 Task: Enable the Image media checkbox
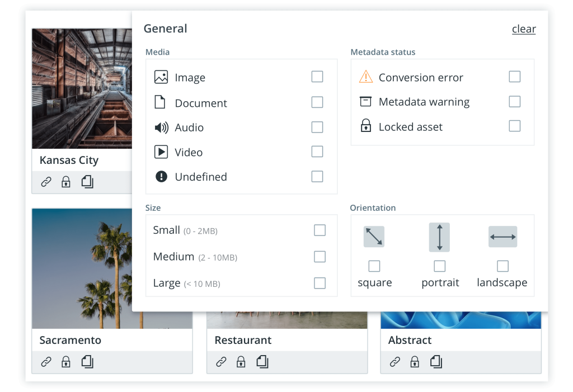[x=317, y=77]
